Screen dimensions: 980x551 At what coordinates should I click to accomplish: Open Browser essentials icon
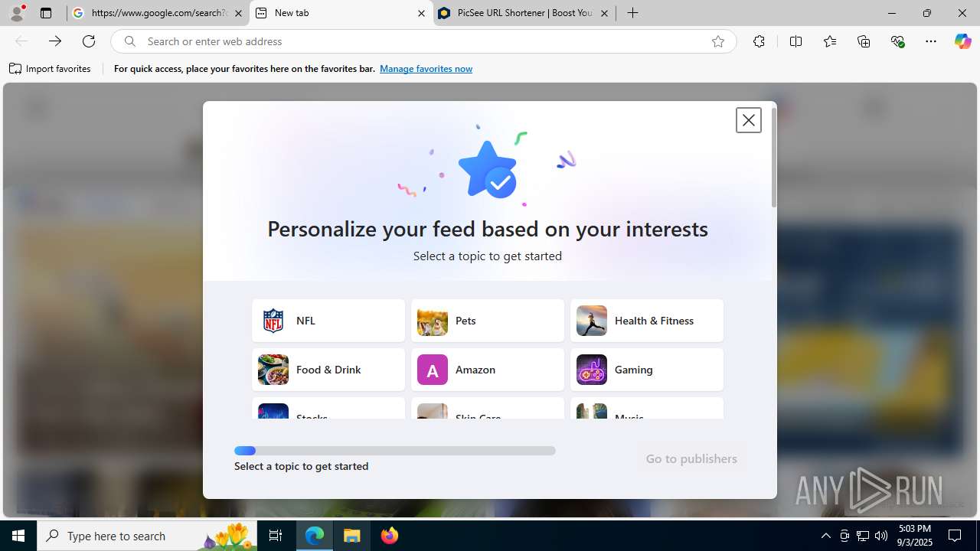point(897,41)
